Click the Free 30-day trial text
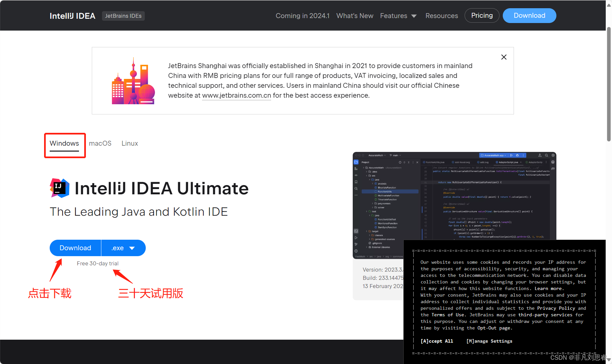The width and height of the screenshot is (612, 364). 98,263
